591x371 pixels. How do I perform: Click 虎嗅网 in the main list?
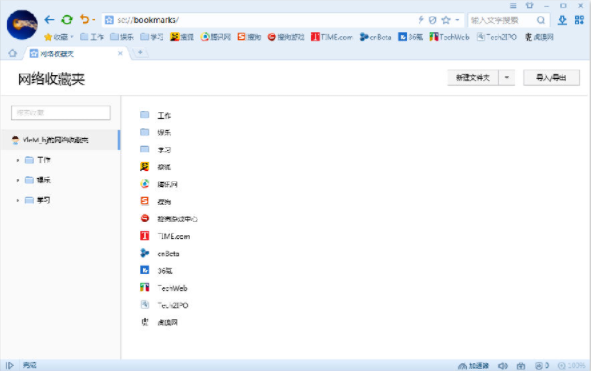tap(159, 322)
